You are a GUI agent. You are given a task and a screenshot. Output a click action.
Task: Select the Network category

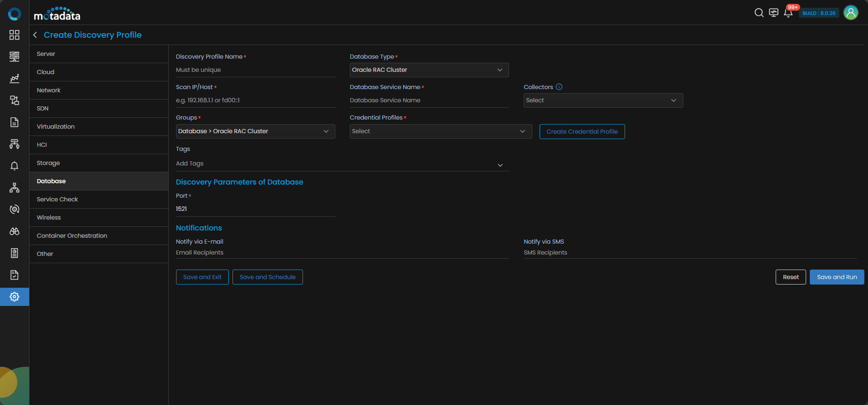(49, 90)
